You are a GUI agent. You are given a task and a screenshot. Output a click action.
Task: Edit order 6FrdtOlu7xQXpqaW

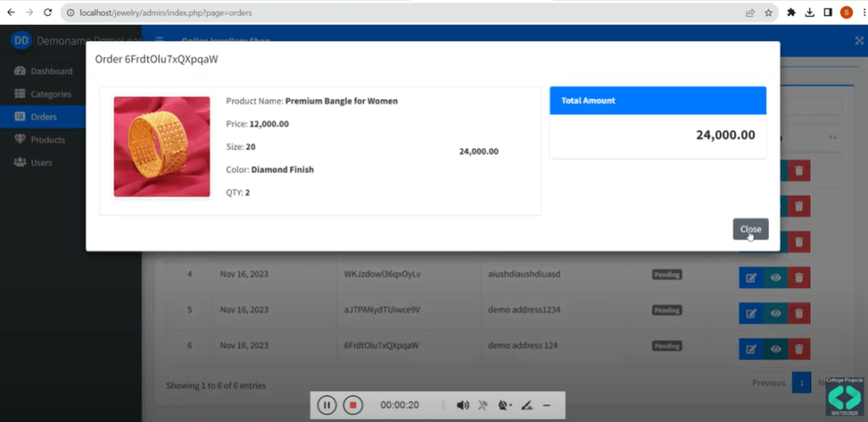click(x=751, y=349)
